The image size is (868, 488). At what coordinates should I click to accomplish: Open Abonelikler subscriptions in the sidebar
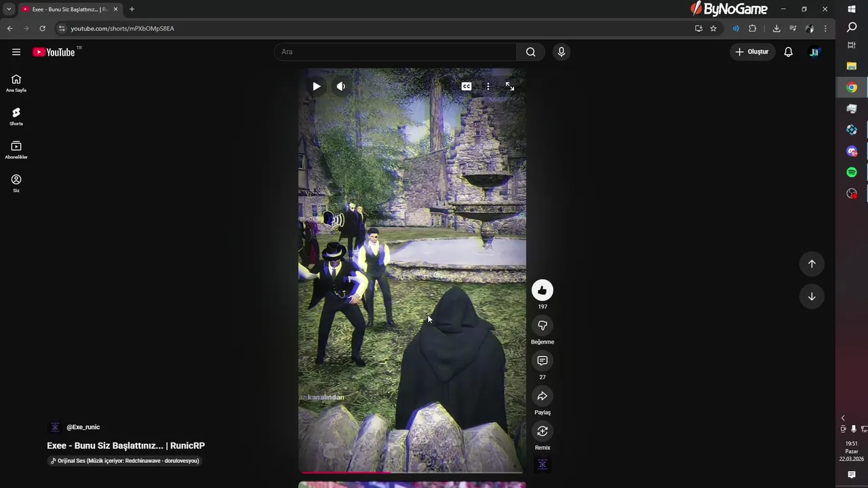tap(16, 150)
